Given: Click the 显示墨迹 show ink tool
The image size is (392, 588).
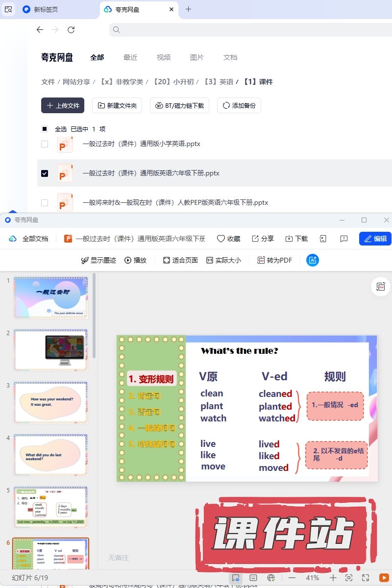Looking at the screenshot, I should pyautogui.click(x=98, y=260).
